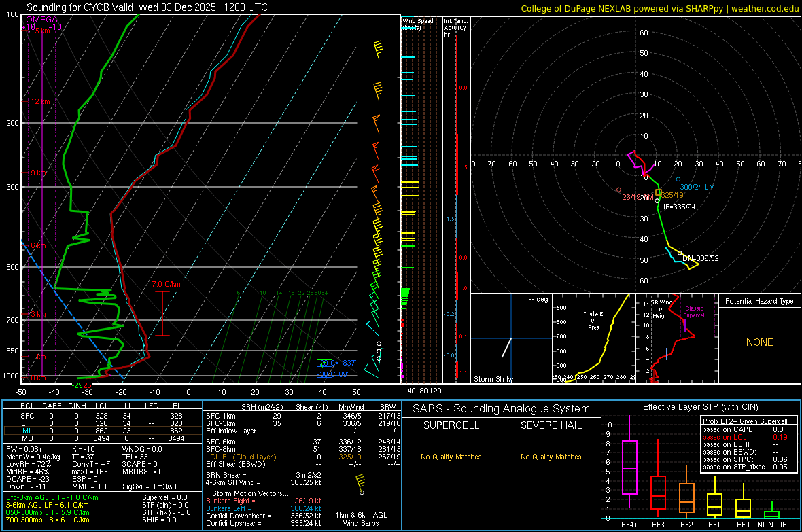Click the red based on LCL value

745,437
